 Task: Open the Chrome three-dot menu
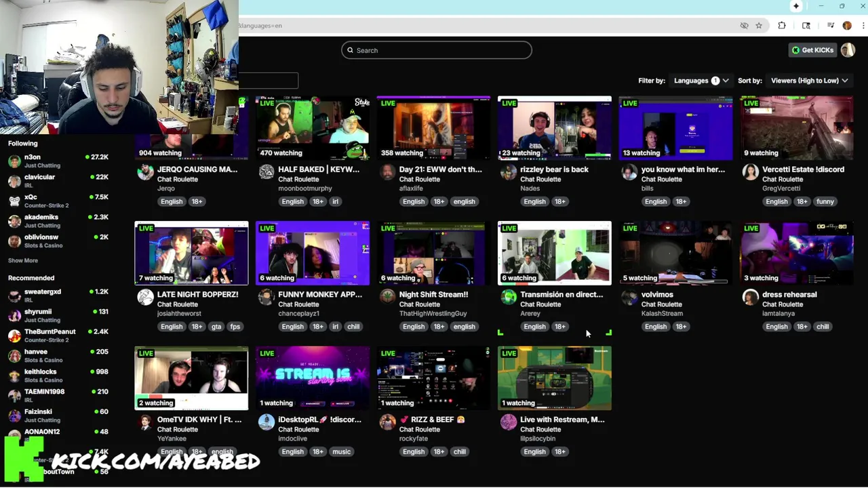pos(863,26)
